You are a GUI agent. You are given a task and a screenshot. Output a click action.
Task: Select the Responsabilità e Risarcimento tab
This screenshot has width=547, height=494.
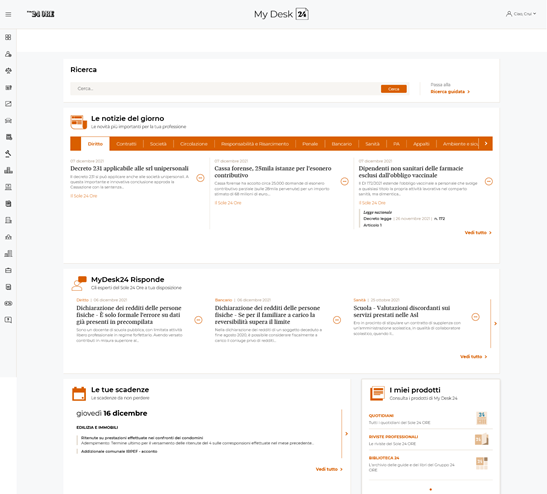click(x=255, y=144)
